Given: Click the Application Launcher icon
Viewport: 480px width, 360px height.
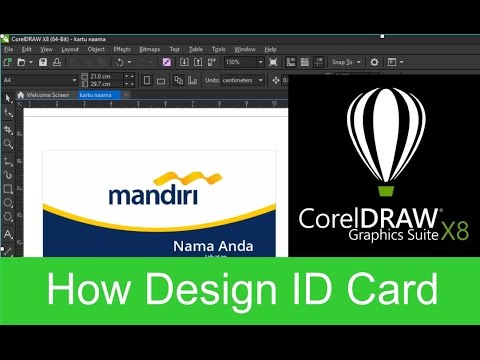Looking at the screenshot, I should tap(392, 62).
